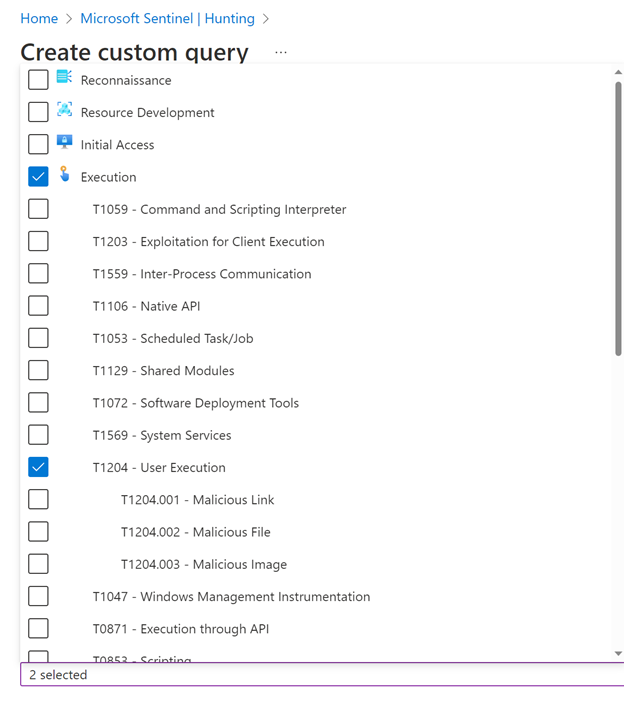Viewport: 624px width, 712px height.
Task: Click 'T1047 - Windows Management Instrumentation' text
Action: point(232,596)
